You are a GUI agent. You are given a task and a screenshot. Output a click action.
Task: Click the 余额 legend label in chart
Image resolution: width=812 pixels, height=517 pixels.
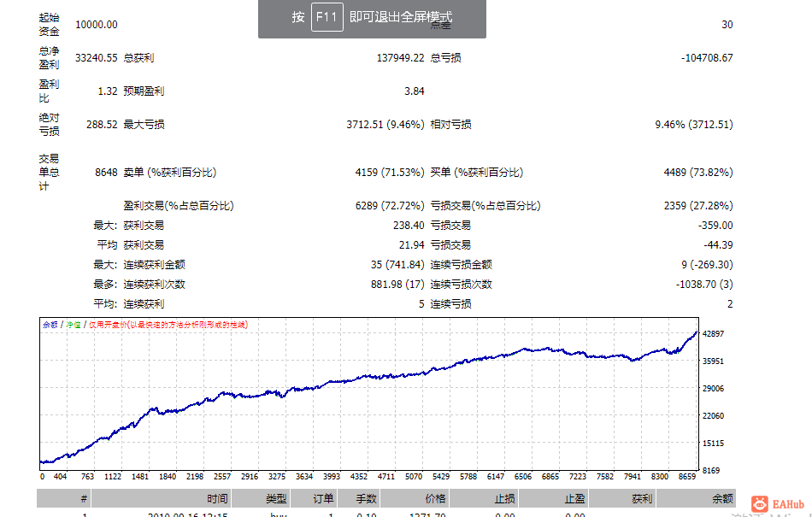tap(50, 325)
